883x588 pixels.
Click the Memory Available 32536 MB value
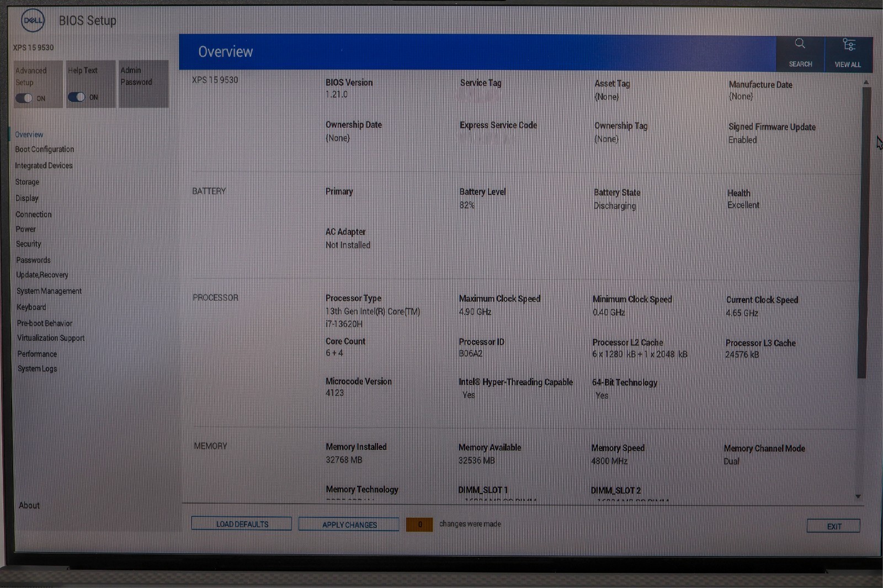click(x=476, y=461)
